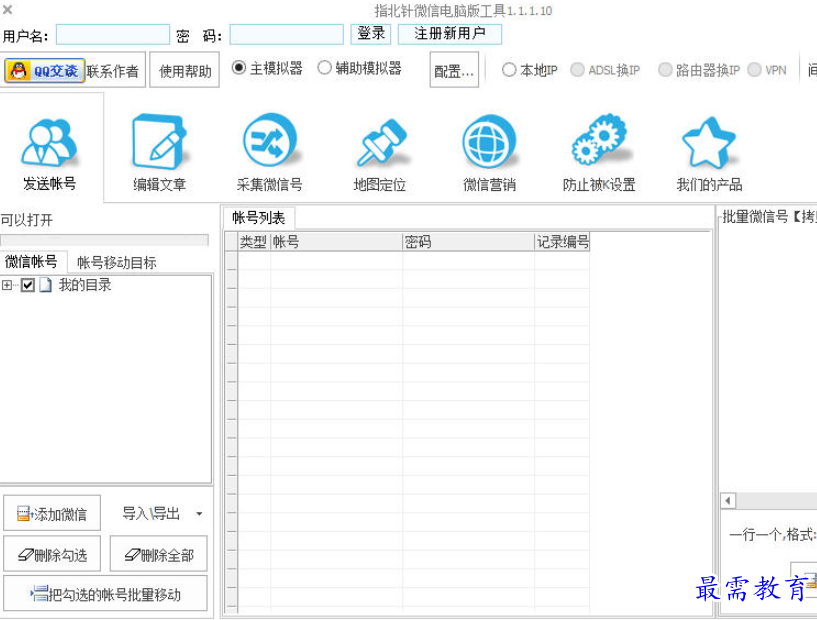This screenshot has height=620, width=817.
Task: Click the 注册新用户 button
Action: click(x=450, y=34)
